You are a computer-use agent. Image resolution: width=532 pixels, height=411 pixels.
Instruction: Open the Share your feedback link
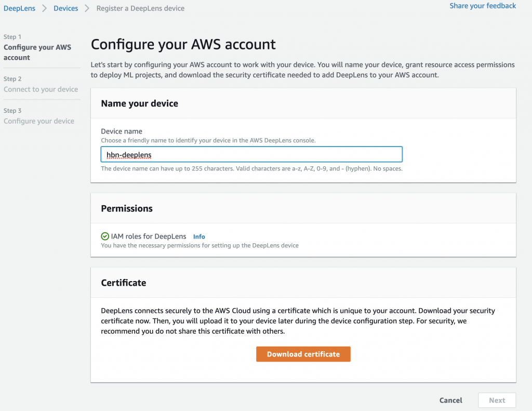483,6
